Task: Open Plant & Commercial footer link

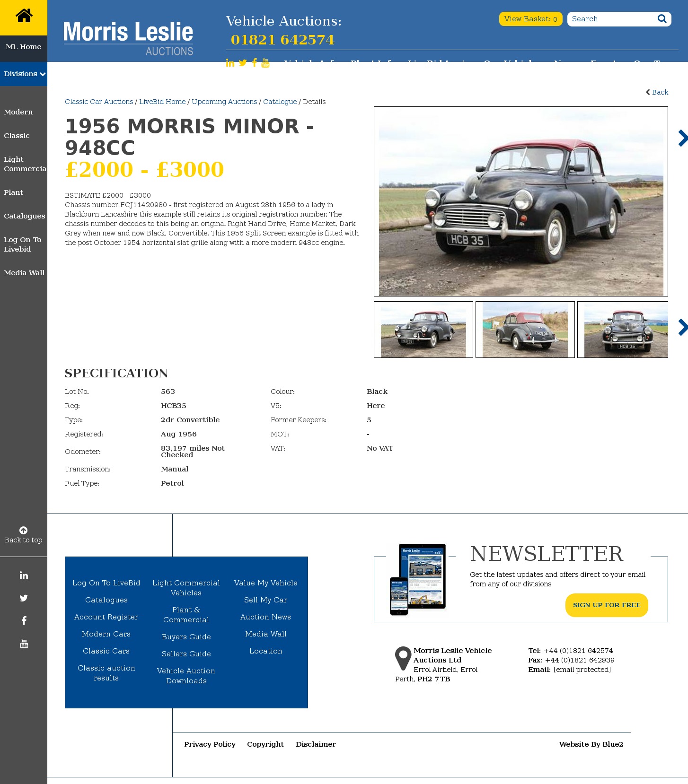Action: tap(186, 615)
